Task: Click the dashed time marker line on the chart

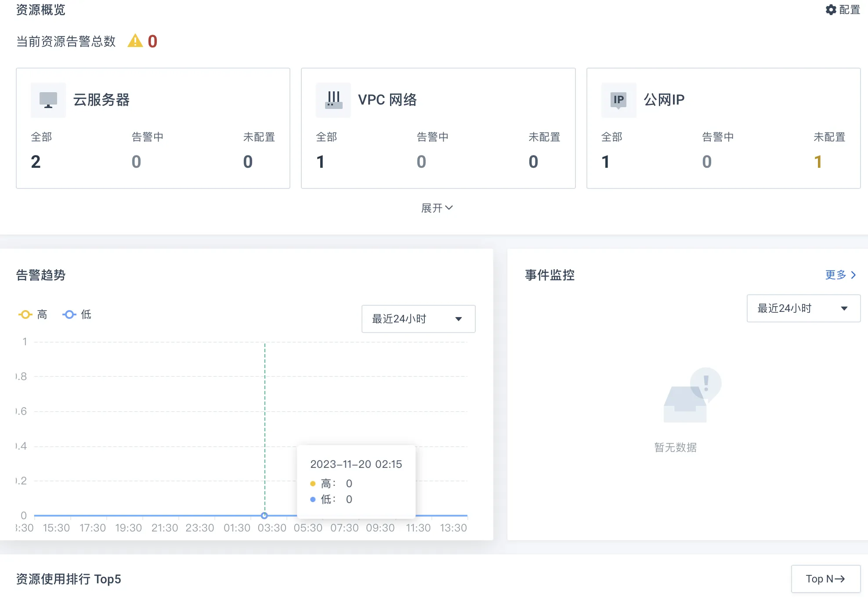Action: pos(264,417)
